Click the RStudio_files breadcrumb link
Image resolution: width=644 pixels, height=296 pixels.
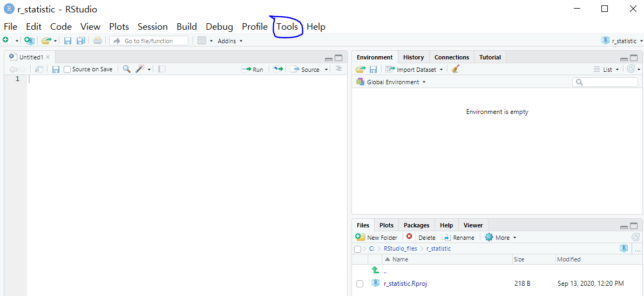400,248
